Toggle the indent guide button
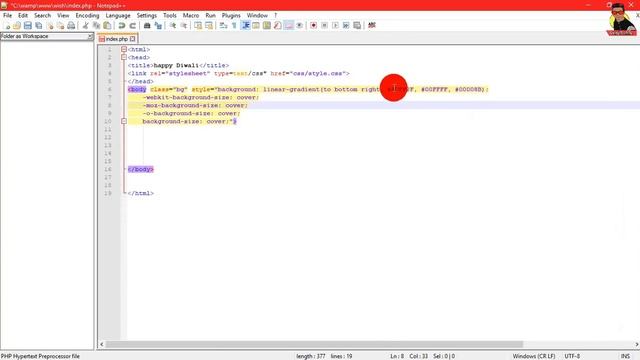The width and height of the screenshot is (640, 360). click(x=245, y=26)
